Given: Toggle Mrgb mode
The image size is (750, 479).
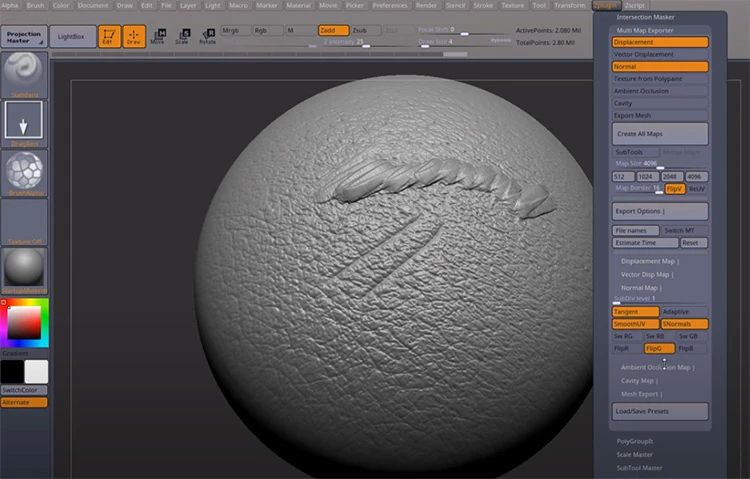Looking at the screenshot, I should (235, 31).
